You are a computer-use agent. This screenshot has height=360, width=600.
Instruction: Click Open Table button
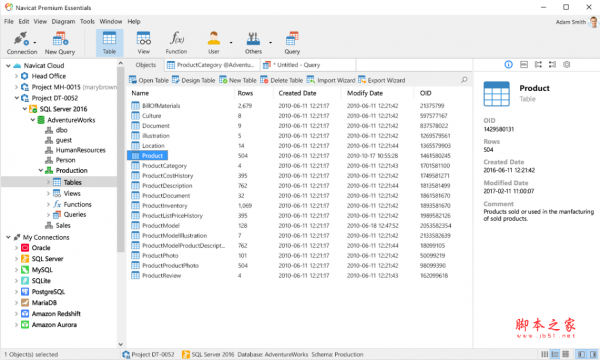coord(149,80)
